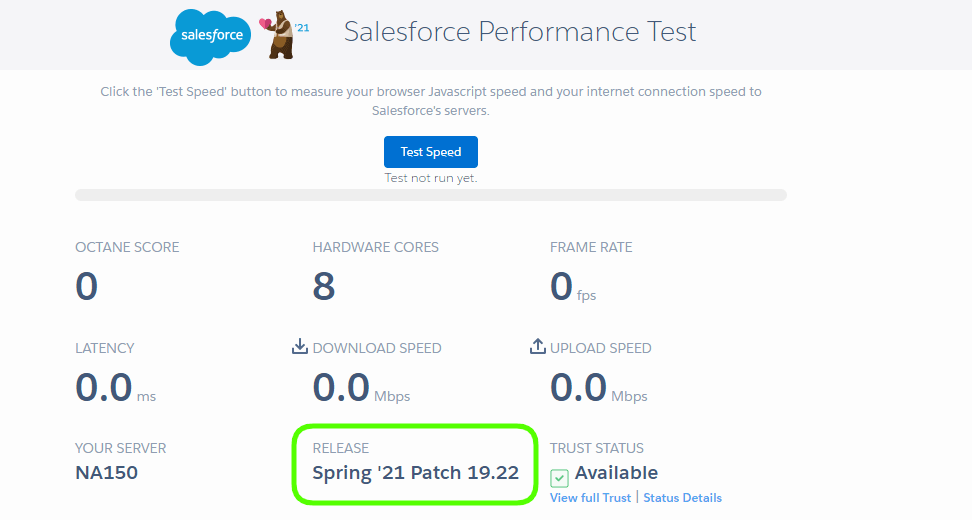
Task: Open the Status Details link
Action: [x=682, y=498]
